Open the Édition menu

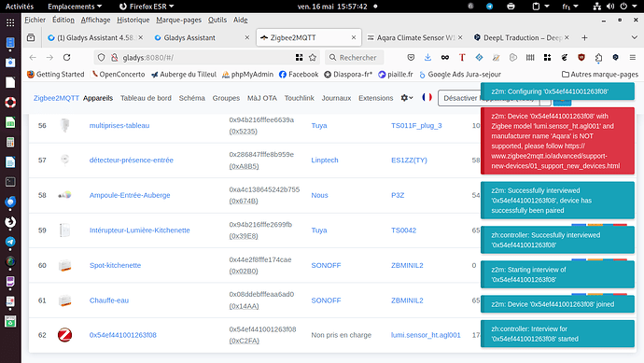63,20
